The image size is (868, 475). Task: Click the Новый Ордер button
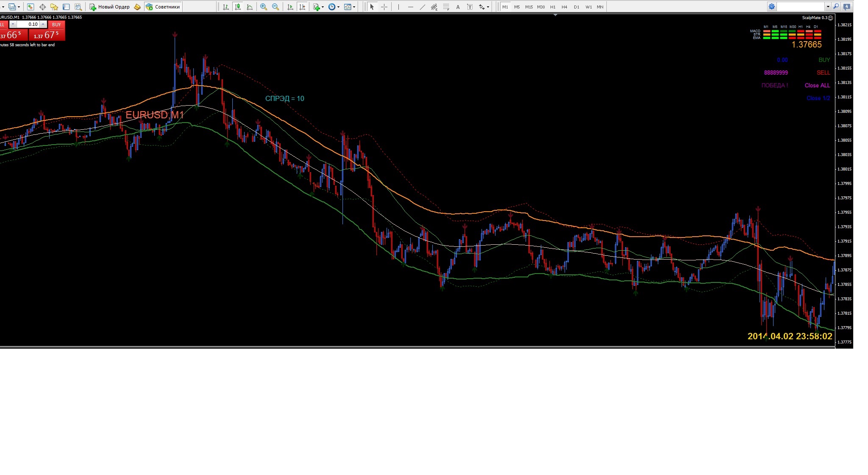pyautogui.click(x=110, y=7)
